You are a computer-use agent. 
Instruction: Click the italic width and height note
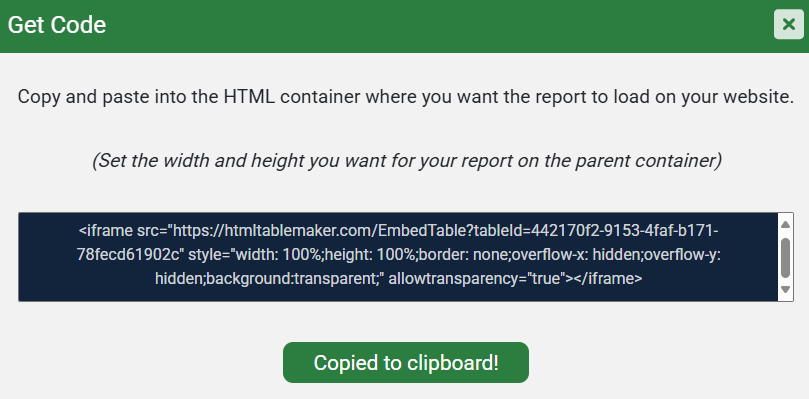click(407, 161)
